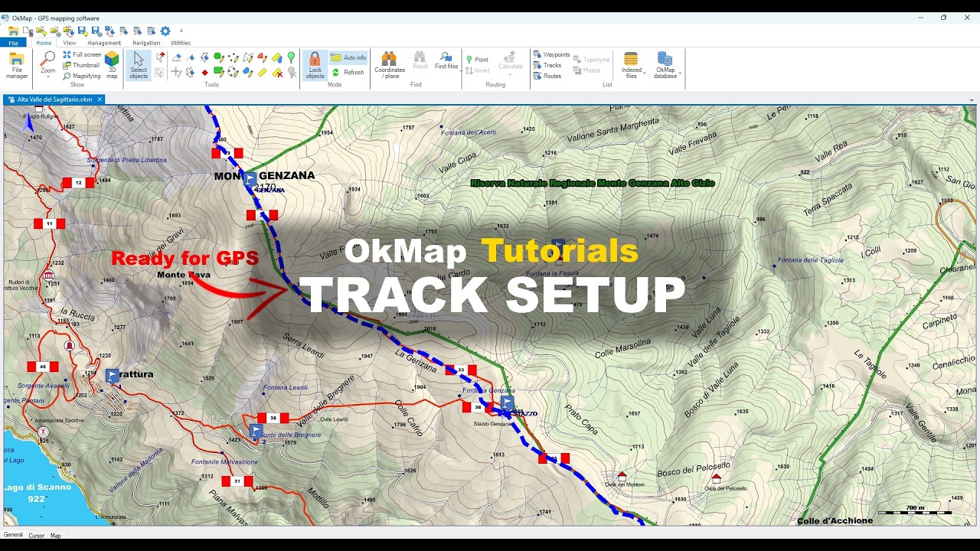Open the quick access customize dropdown

point(181,31)
